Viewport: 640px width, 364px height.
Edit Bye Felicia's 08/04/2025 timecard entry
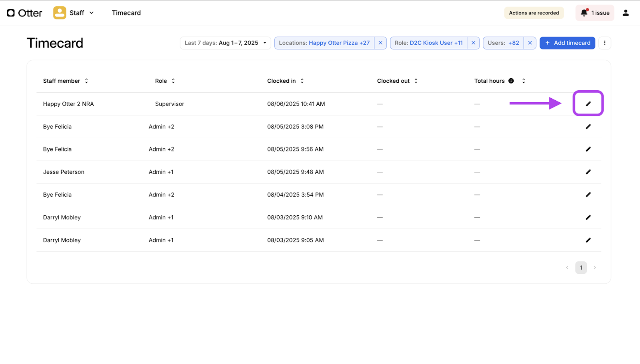(x=588, y=195)
